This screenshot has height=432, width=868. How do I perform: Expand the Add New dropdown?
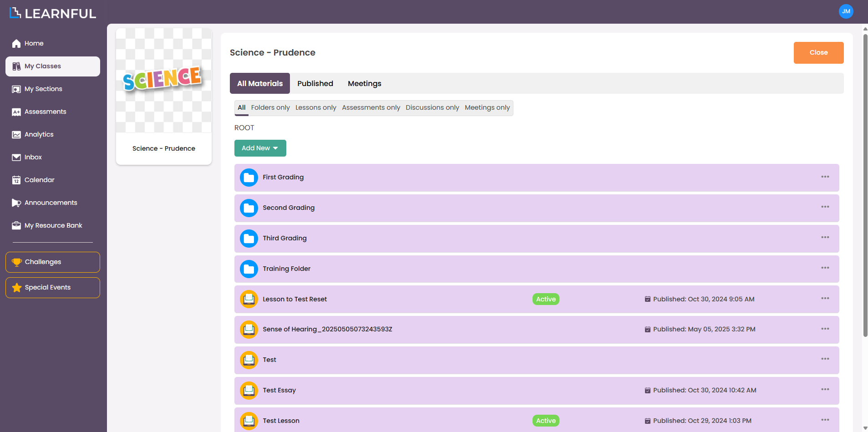(260, 148)
